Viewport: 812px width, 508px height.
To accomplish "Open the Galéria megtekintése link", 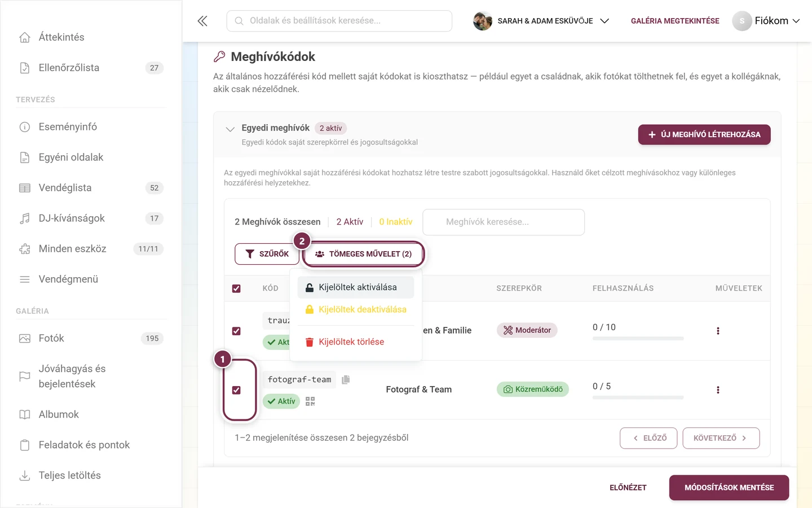I will [x=675, y=21].
